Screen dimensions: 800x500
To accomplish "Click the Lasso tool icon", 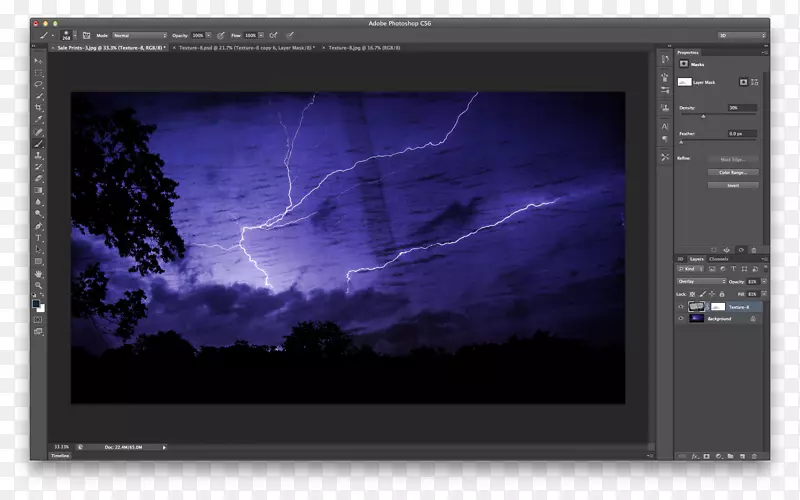I will 39,84.
